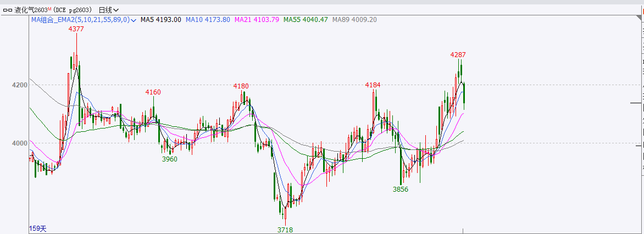
Task: Click the 4000 price axis label
Action: 19,143
